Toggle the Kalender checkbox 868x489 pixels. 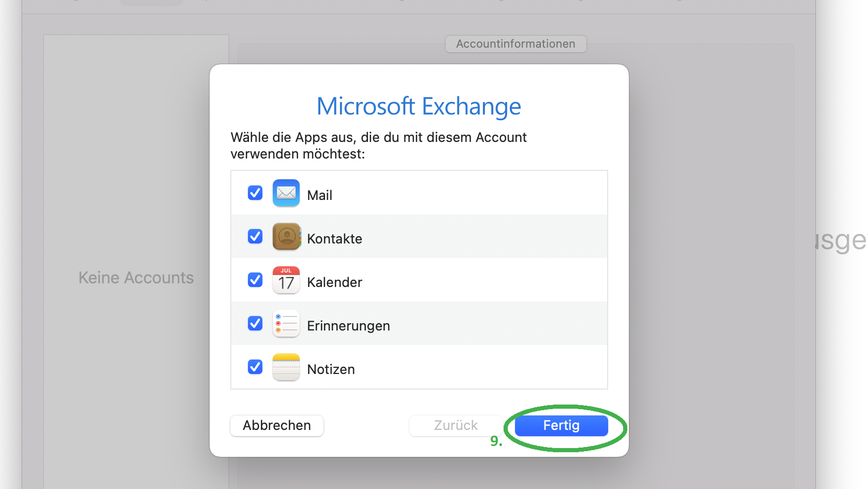pyautogui.click(x=255, y=280)
